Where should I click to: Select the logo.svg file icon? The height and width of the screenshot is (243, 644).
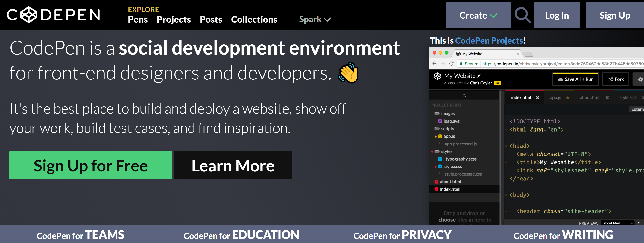pos(440,121)
